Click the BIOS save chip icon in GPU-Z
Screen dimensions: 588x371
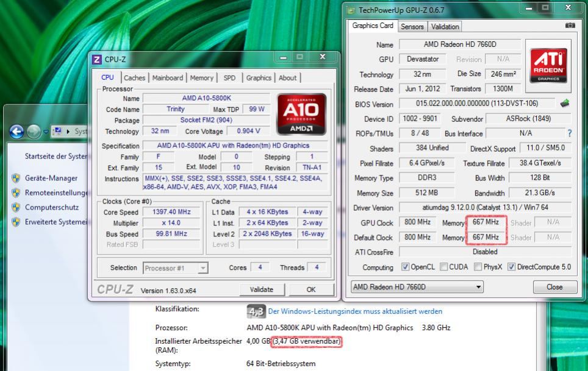tap(565, 104)
